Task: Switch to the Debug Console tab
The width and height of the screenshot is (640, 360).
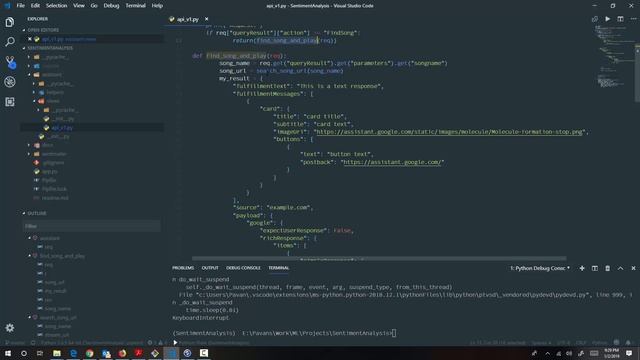Action: point(243,268)
